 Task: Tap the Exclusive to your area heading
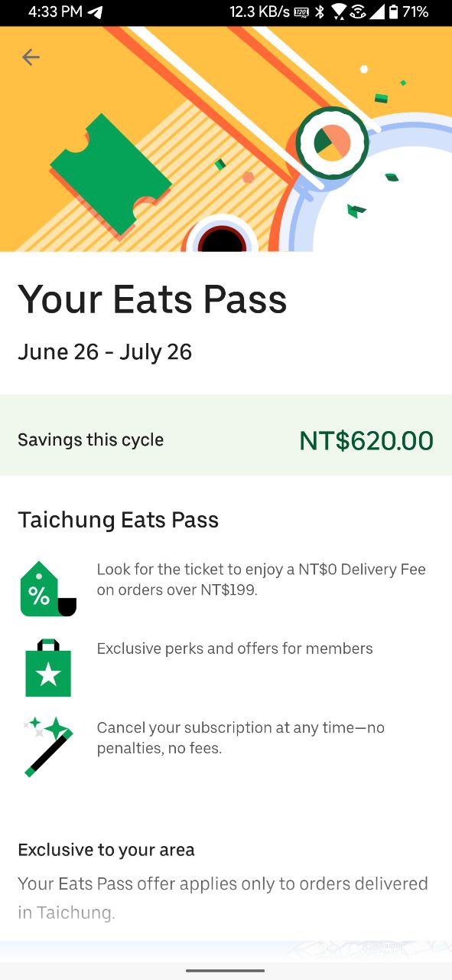(x=106, y=850)
